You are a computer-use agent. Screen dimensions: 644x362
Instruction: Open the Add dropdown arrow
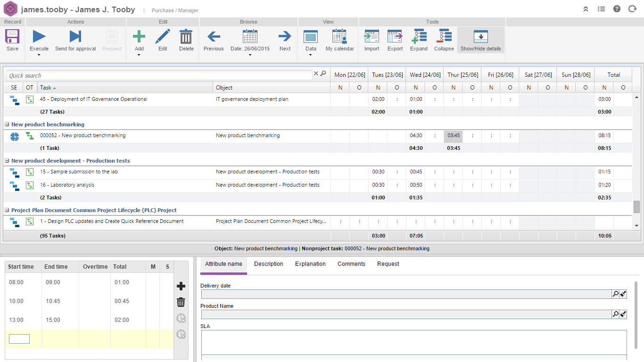point(139,55)
